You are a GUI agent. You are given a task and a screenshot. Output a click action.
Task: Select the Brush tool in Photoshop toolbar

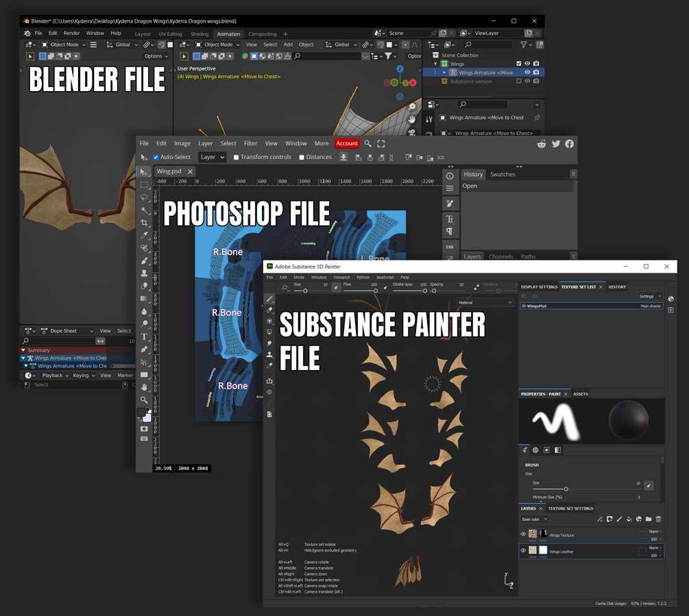(x=144, y=260)
